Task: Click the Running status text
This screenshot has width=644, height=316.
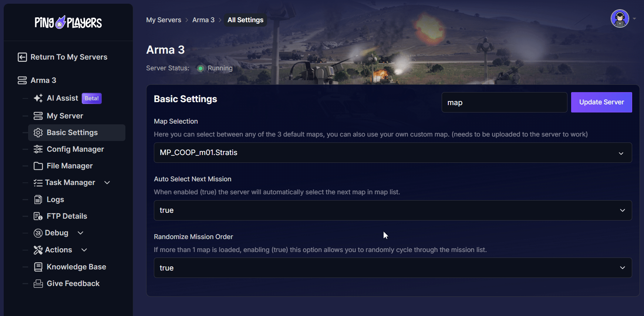Action: [220, 68]
